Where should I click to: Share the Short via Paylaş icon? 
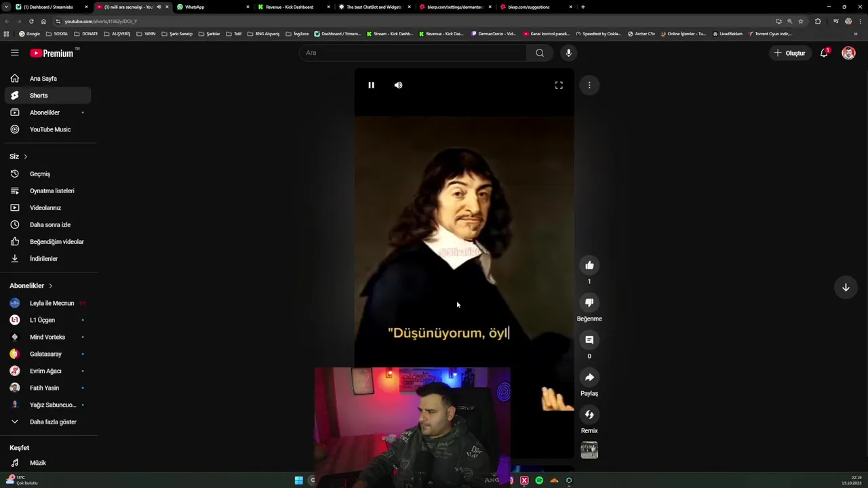(x=589, y=378)
